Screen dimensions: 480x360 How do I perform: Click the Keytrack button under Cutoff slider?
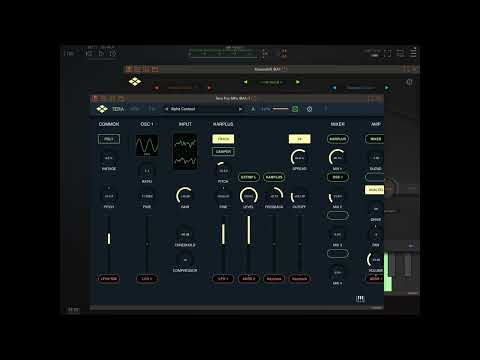point(299,279)
